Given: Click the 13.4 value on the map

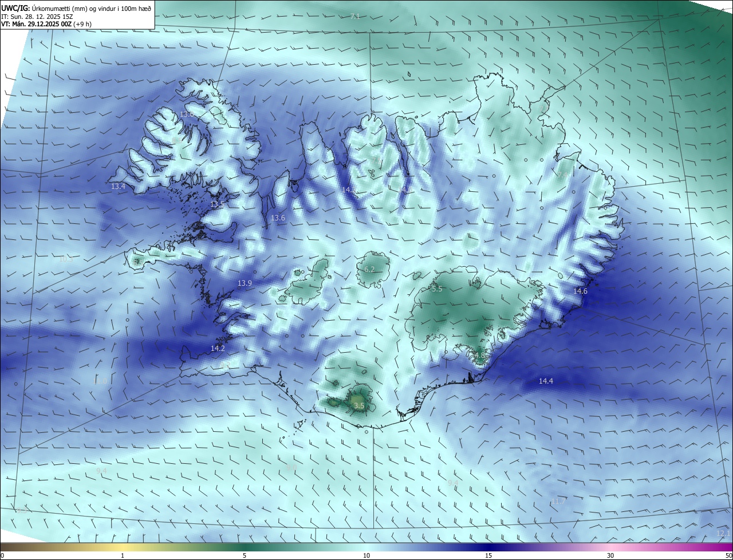Looking at the screenshot, I should [119, 187].
